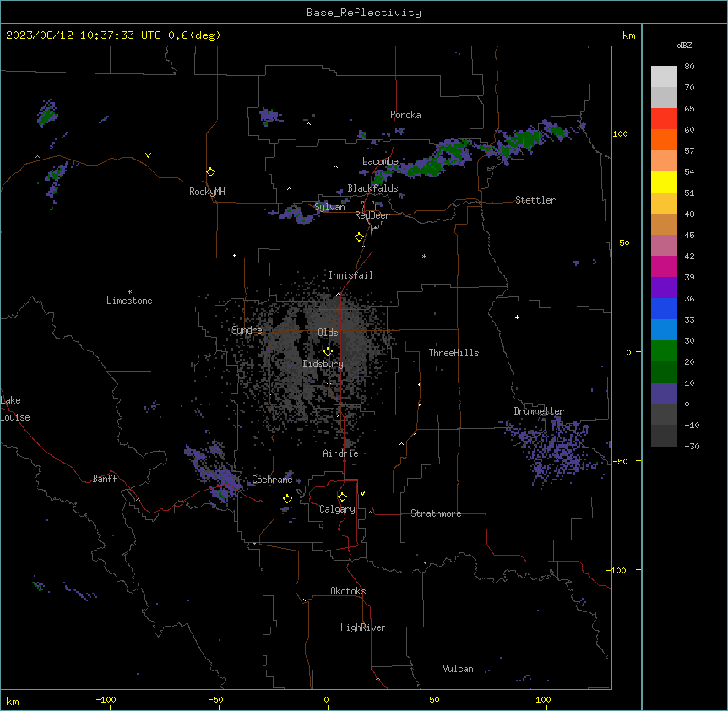Click the yellow marker above Didsbury

pos(328,352)
